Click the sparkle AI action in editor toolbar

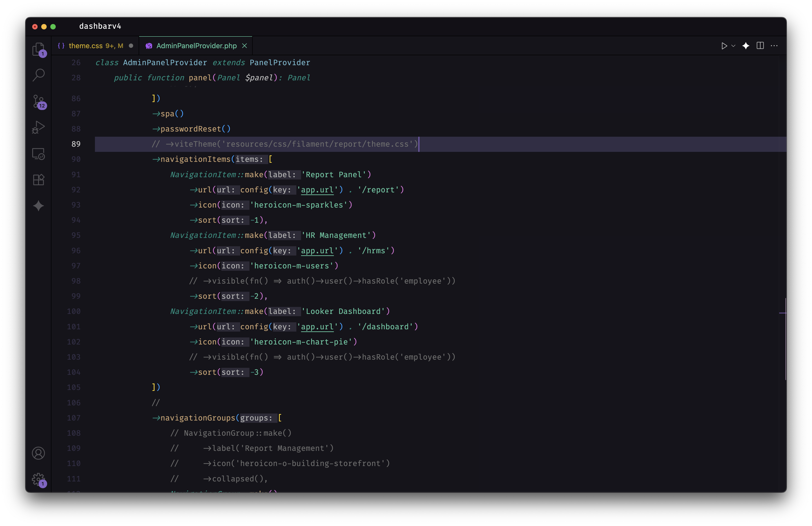click(746, 46)
